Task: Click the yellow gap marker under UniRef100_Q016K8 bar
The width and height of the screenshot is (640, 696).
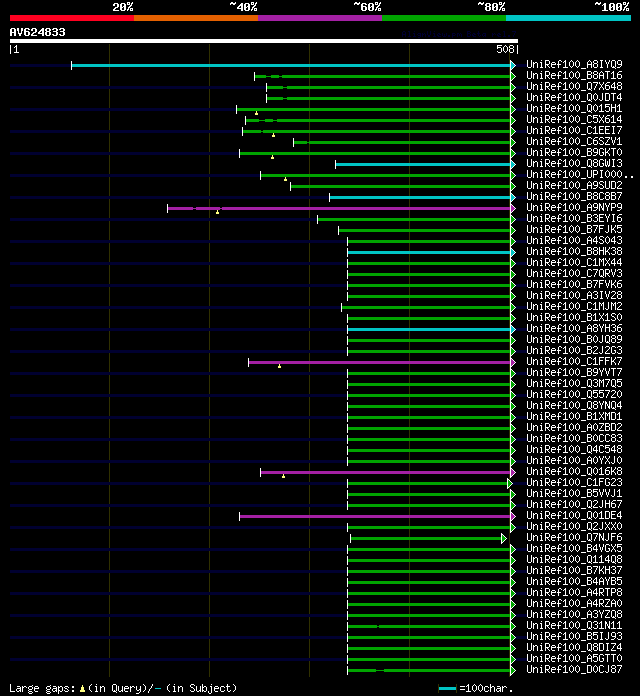Action: pos(283,476)
